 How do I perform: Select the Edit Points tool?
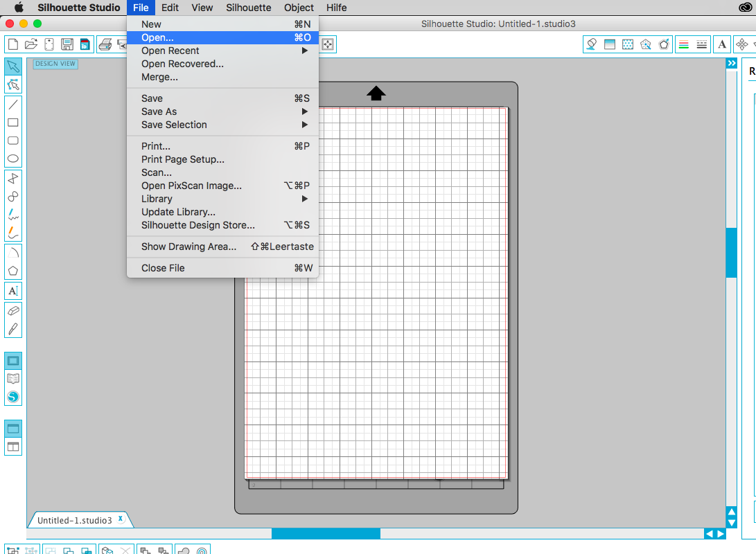pyautogui.click(x=13, y=84)
